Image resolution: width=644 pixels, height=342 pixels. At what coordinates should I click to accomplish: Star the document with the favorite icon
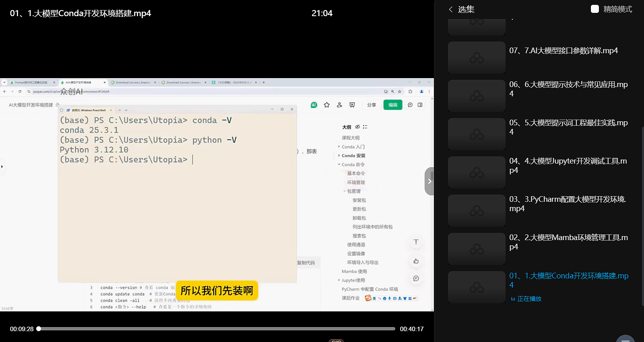click(x=327, y=105)
